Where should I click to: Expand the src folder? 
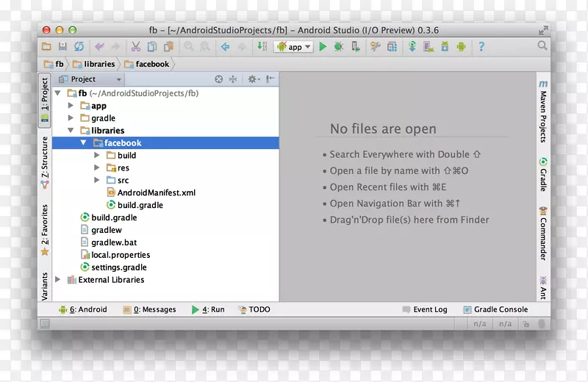pos(96,180)
